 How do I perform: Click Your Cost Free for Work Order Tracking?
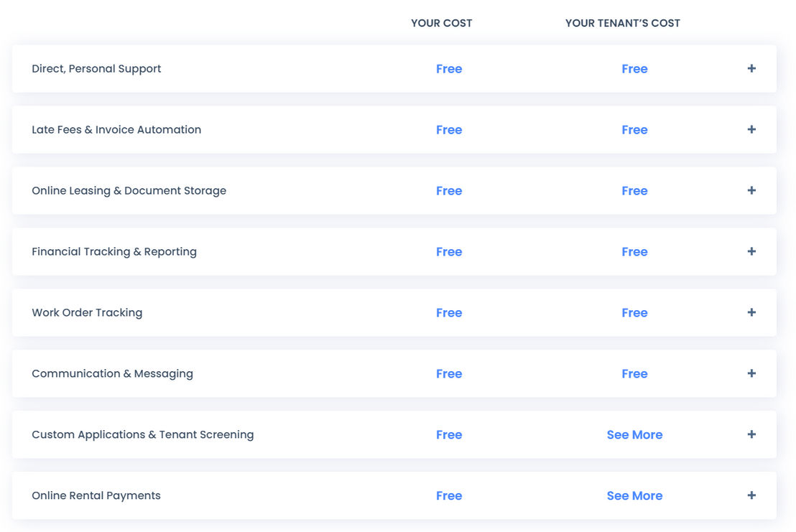tap(449, 313)
